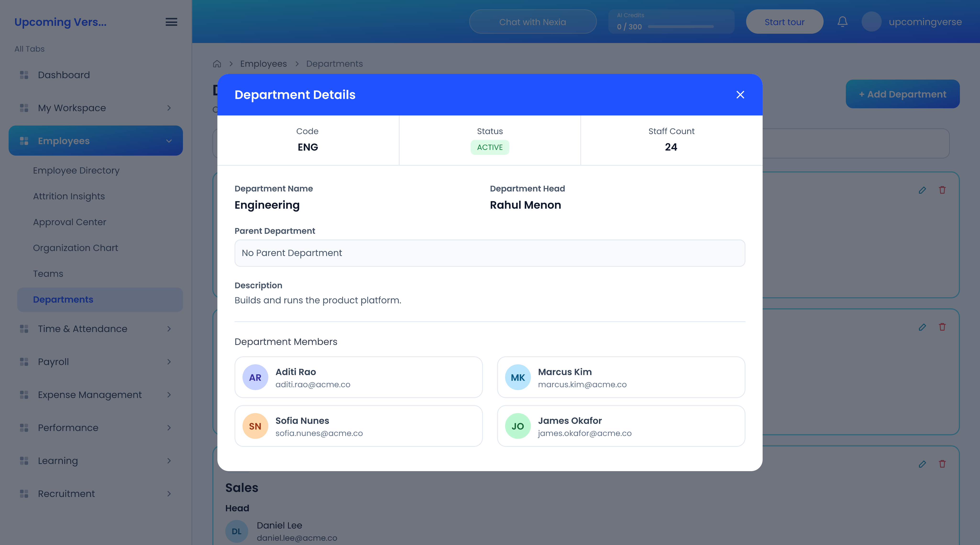Click the MK avatar of Marcus Kim
Screen dimensions: 980x545
click(518, 377)
